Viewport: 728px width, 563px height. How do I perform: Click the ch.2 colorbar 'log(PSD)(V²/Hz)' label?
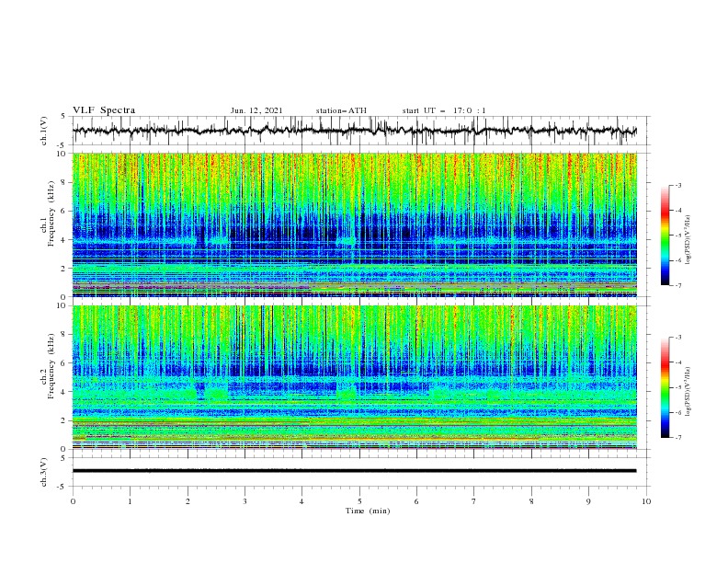coord(688,391)
